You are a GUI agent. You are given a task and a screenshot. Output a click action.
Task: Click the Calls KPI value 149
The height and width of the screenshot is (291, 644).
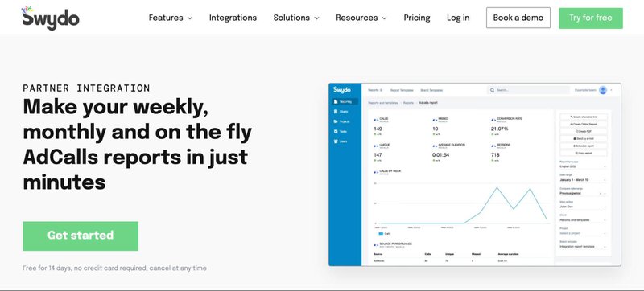378,129
